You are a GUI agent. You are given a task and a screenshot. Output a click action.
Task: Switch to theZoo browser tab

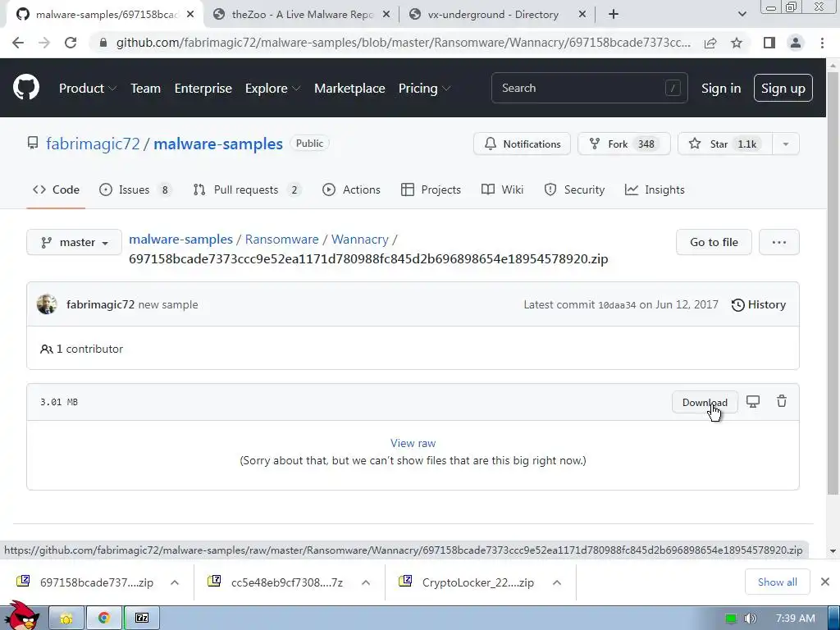pos(301,15)
